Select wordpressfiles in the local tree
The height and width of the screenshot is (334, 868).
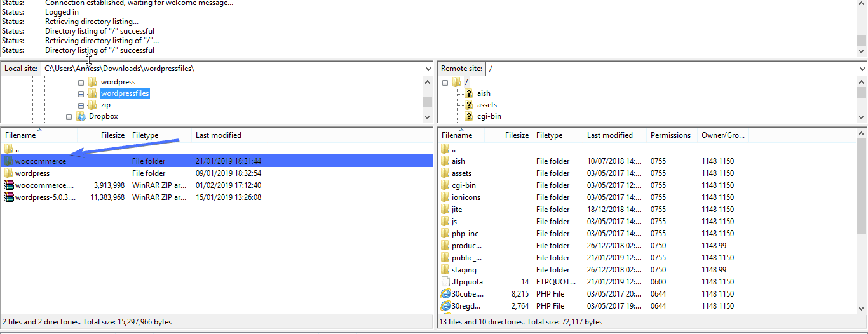pos(125,93)
